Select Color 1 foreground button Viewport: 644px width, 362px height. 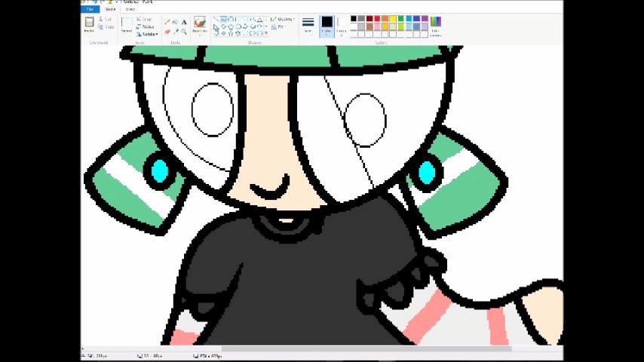click(x=327, y=26)
